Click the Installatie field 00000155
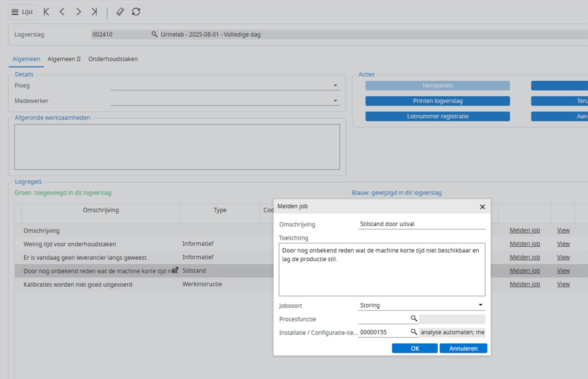The width and height of the screenshot is (588, 379). (x=384, y=332)
